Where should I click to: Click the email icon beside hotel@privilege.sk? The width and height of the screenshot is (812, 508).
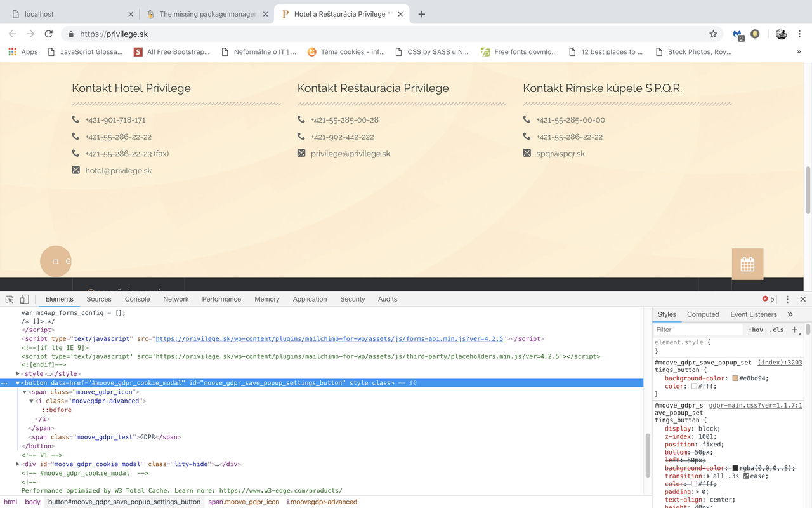tap(76, 170)
